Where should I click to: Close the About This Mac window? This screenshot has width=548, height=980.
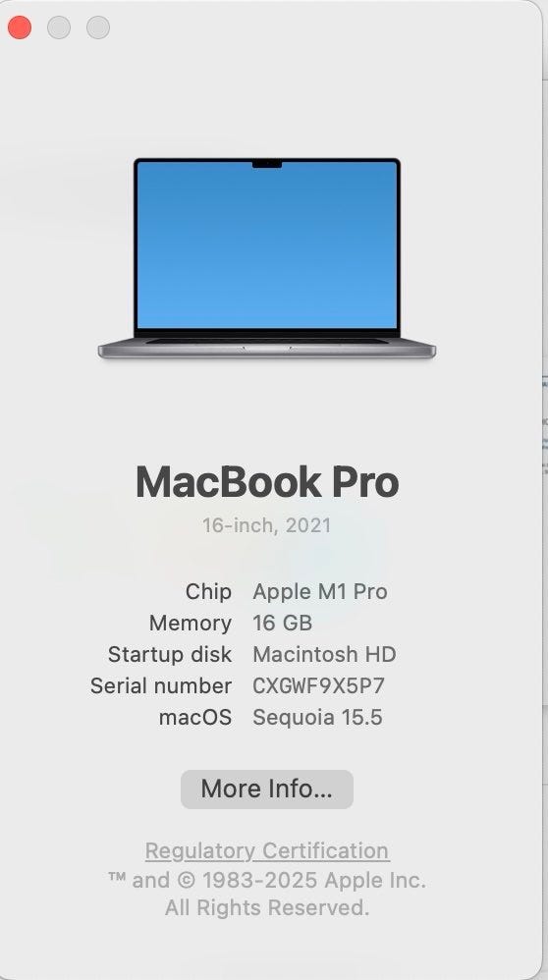pyautogui.click(x=20, y=27)
